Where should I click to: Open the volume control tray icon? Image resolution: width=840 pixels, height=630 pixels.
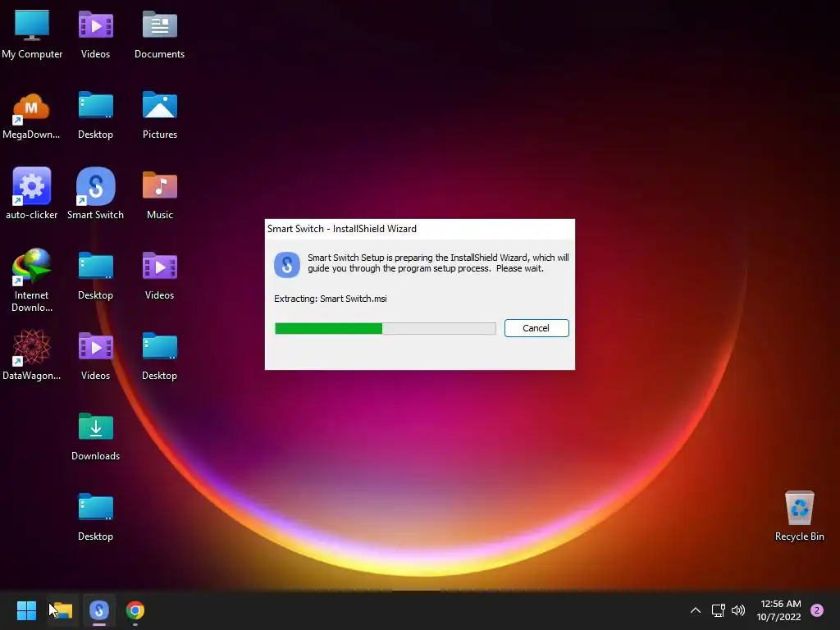point(738,610)
